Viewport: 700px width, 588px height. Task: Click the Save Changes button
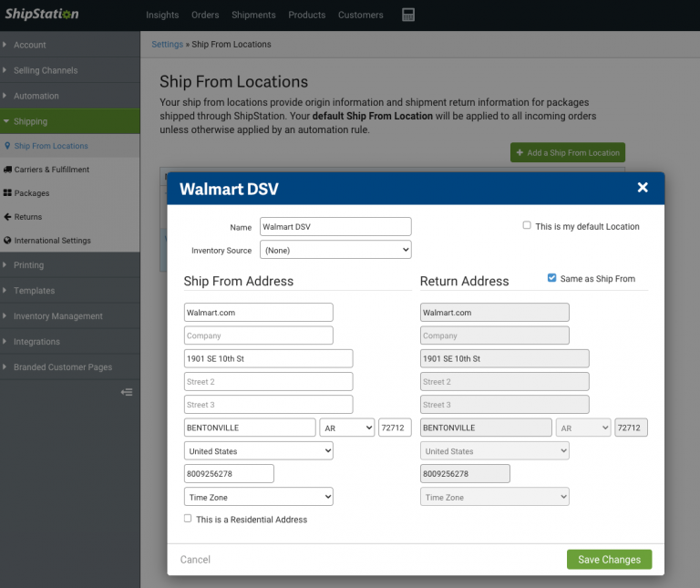tap(609, 560)
